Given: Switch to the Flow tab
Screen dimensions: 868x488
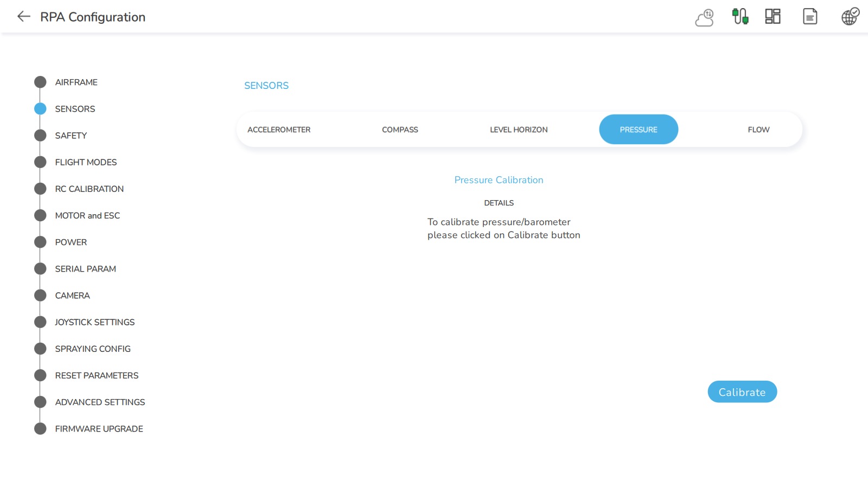Looking at the screenshot, I should 758,130.
